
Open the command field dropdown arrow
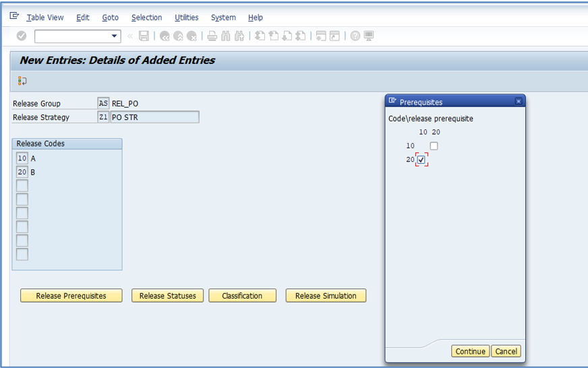point(115,36)
